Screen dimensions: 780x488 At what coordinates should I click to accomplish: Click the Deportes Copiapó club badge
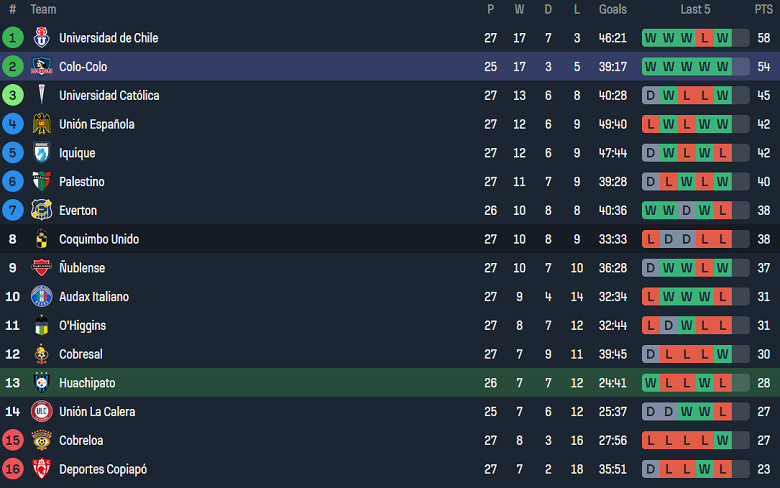(x=41, y=469)
